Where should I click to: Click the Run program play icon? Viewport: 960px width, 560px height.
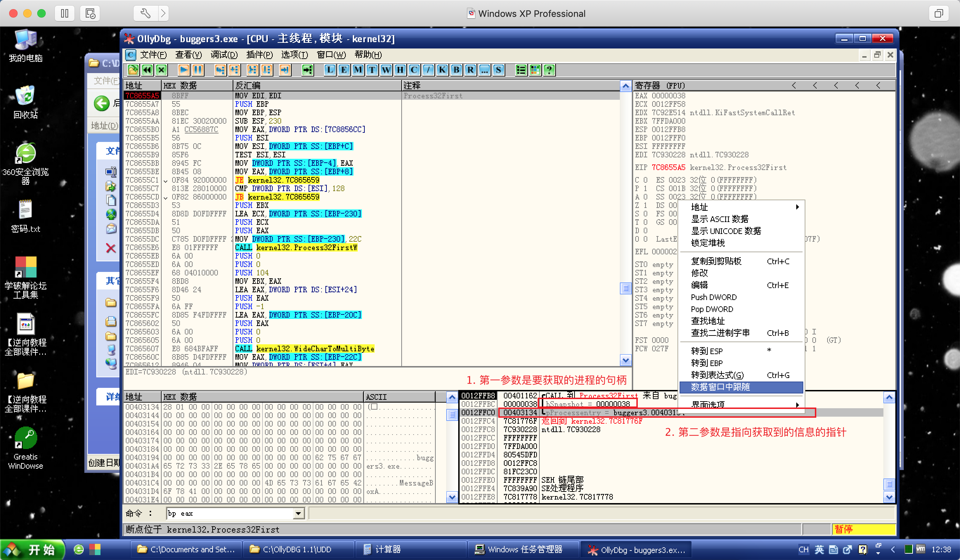184,70
